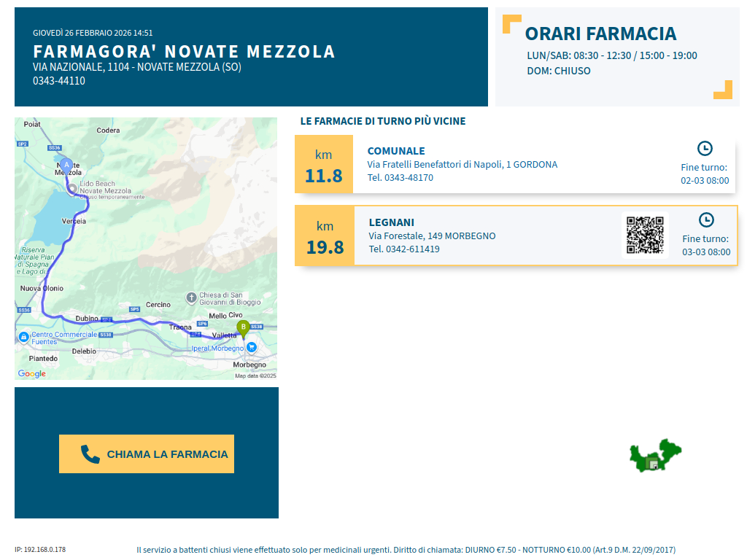
Task: Click the 19.8 km distance badge
Action: point(325,237)
